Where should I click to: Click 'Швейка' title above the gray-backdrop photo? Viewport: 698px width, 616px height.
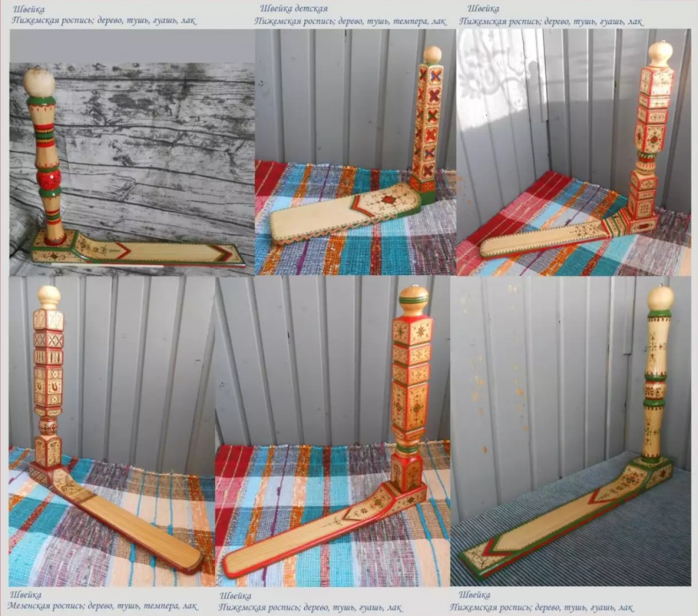click(29, 9)
